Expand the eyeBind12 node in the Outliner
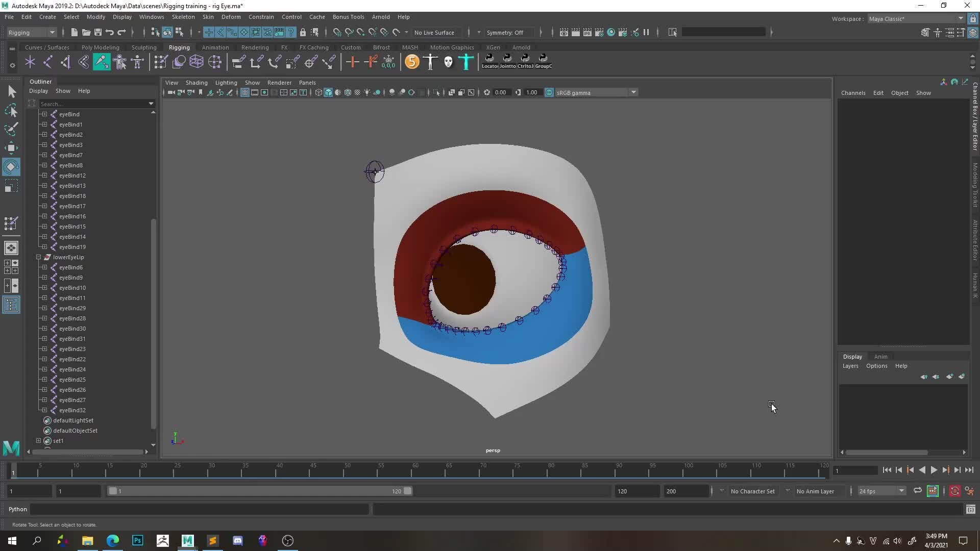The height and width of the screenshot is (551, 980). pos(43,175)
